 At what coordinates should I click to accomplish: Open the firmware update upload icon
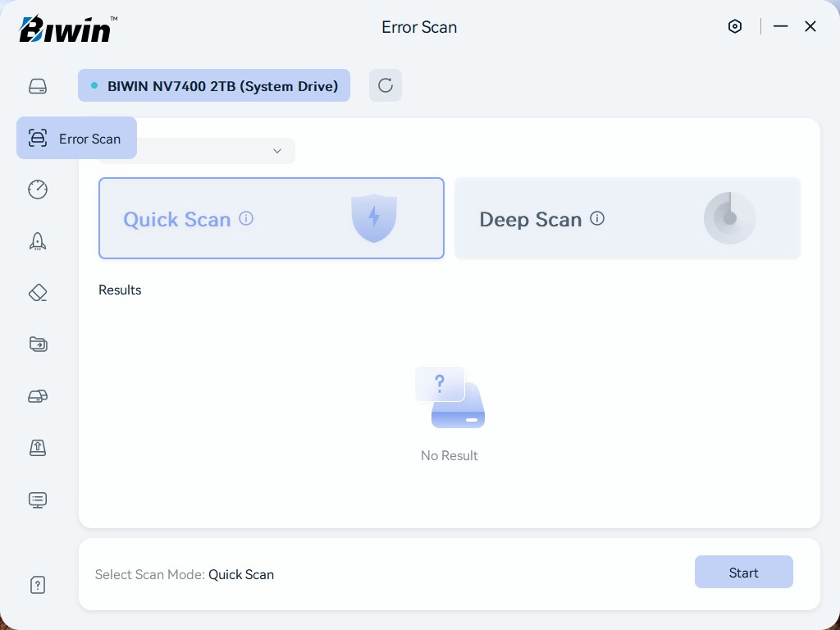[38, 447]
